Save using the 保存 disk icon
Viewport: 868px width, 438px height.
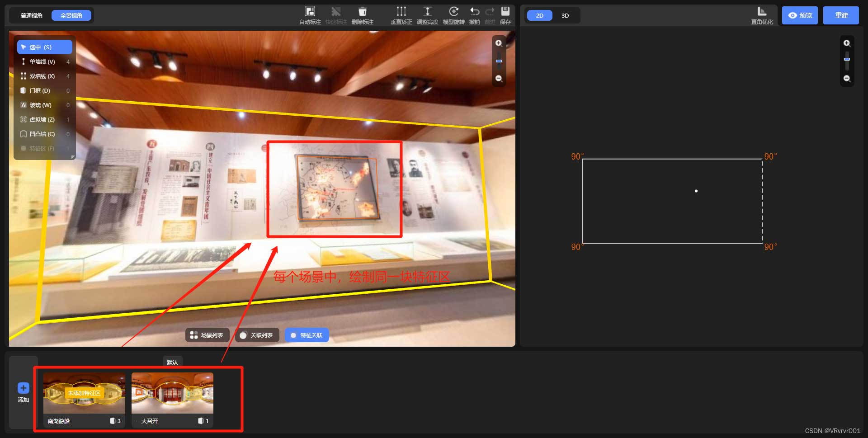pos(505,12)
